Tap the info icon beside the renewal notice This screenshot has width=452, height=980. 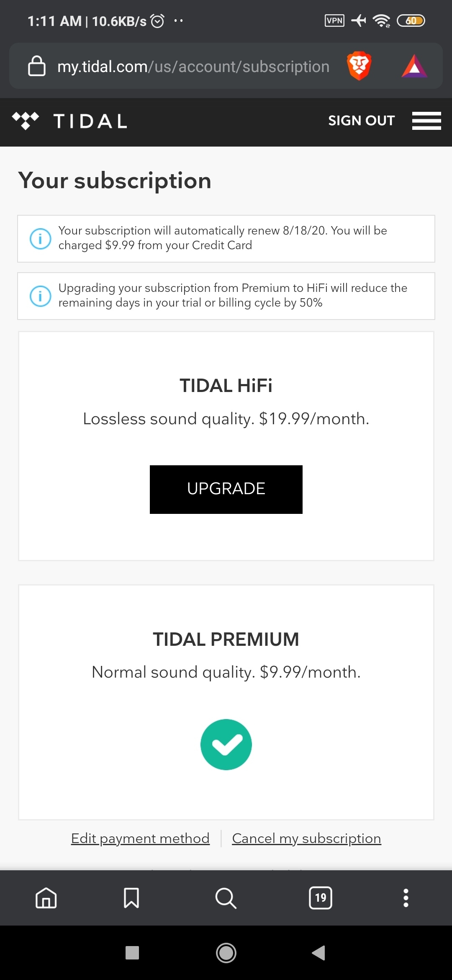pyautogui.click(x=40, y=239)
